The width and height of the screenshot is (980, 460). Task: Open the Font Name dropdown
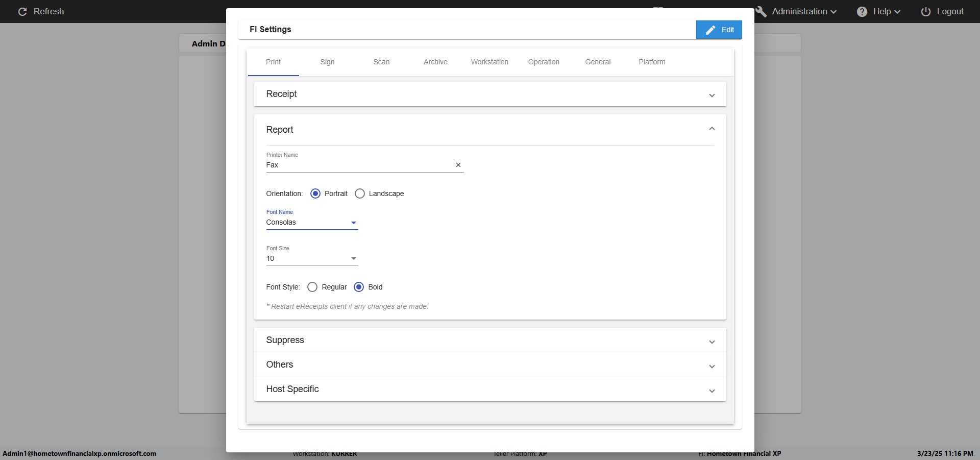point(353,223)
